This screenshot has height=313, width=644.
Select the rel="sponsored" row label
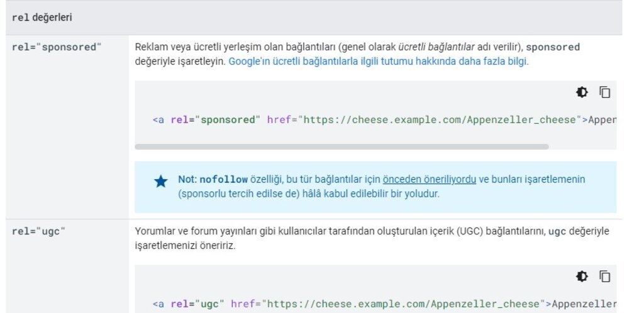[x=57, y=47]
